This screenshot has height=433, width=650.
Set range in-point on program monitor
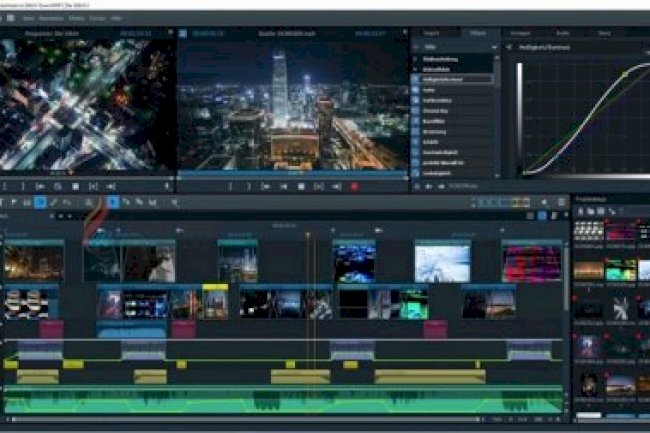(x=5, y=187)
